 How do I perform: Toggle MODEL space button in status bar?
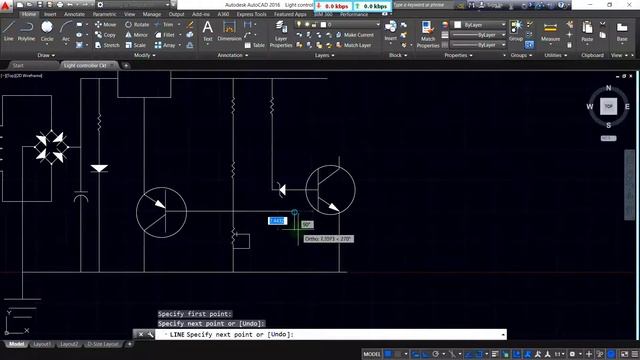pos(371,354)
